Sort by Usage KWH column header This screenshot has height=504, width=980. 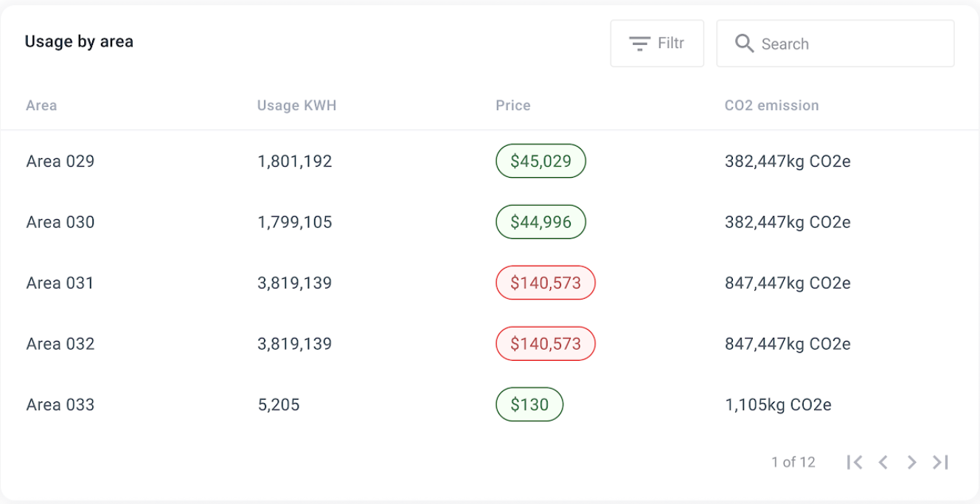point(296,106)
